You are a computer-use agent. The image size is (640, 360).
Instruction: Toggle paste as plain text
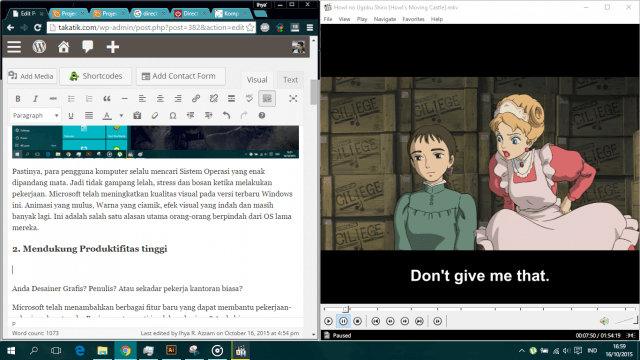click(137, 116)
